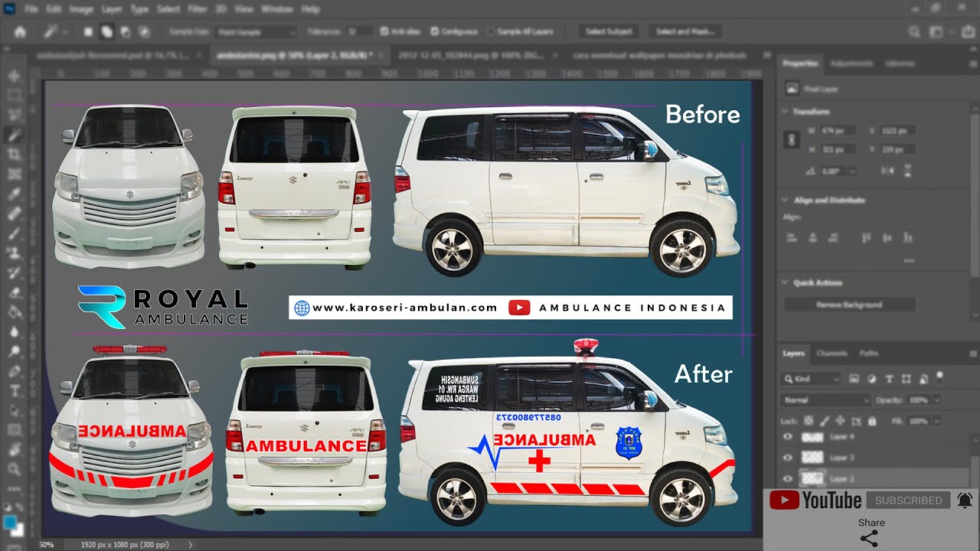Image resolution: width=980 pixels, height=551 pixels.
Task: Select the Magic Wand tool in toolbox
Action: coord(14,135)
